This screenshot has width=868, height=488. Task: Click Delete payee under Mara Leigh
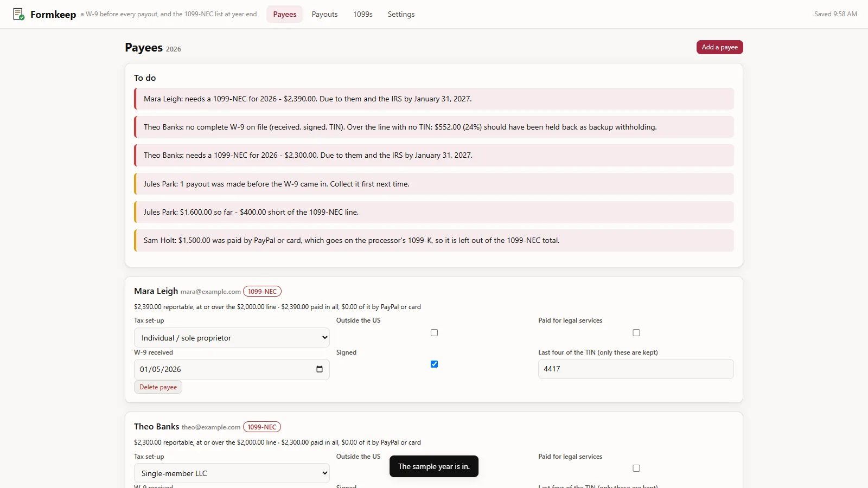pyautogui.click(x=158, y=387)
